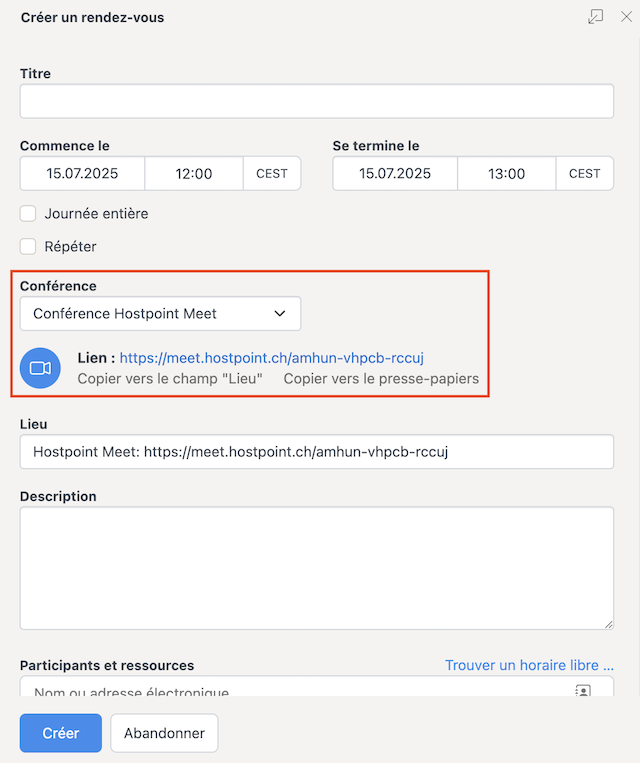
Task: Click into the Lieu text field
Action: coord(317,452)
